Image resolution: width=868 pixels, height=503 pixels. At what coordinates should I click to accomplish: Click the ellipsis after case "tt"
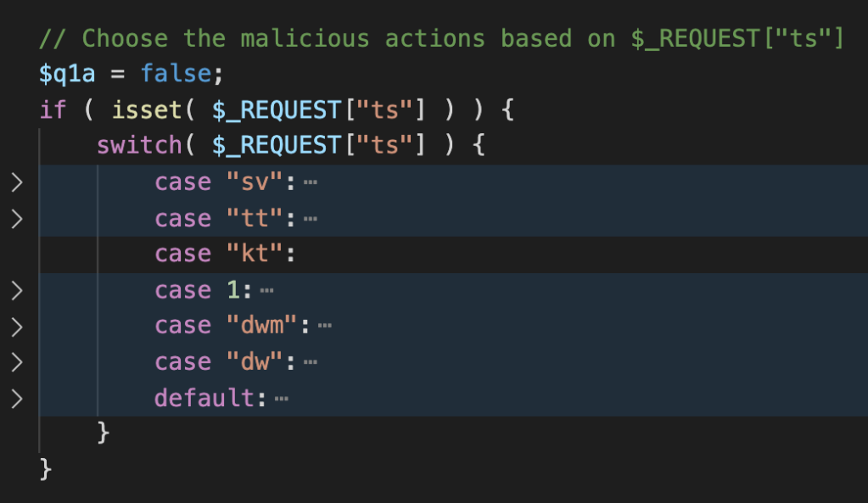click(311, 219)
